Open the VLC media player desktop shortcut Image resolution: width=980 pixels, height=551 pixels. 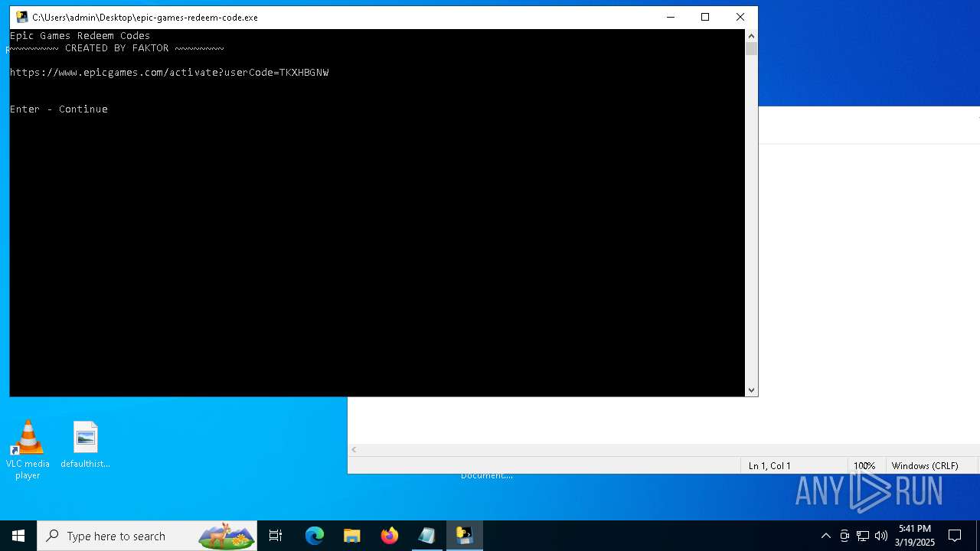[x=28, y=450]
